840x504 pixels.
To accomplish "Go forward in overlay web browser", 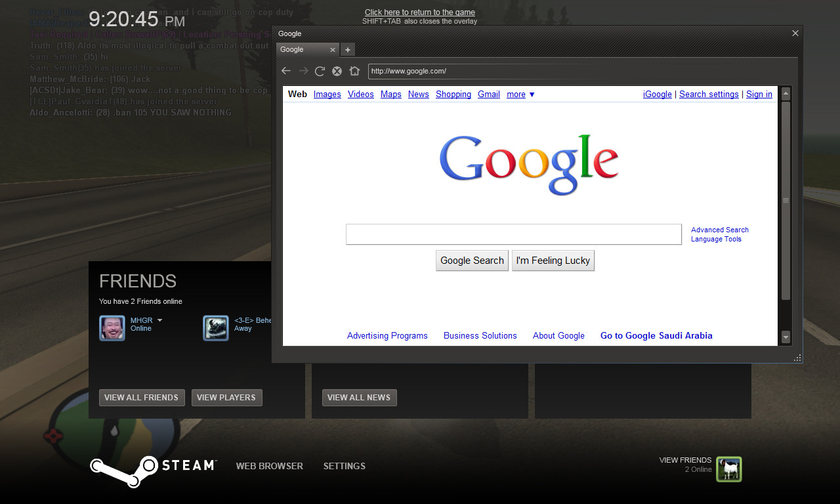I will tap(303, 71).
